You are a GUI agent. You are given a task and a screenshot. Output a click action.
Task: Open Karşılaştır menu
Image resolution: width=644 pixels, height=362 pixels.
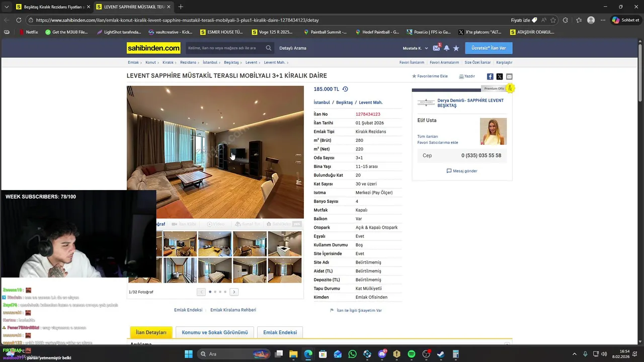pos(504,62)
